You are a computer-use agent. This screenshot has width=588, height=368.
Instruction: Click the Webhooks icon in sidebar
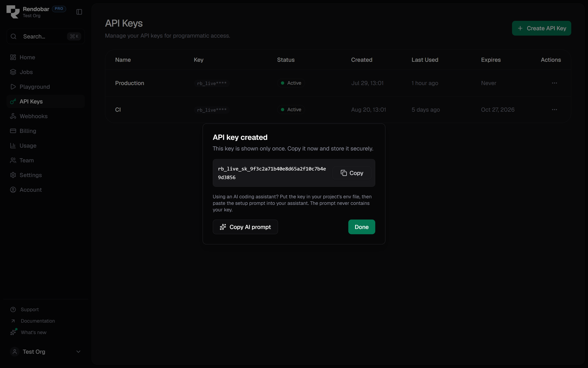13,116
